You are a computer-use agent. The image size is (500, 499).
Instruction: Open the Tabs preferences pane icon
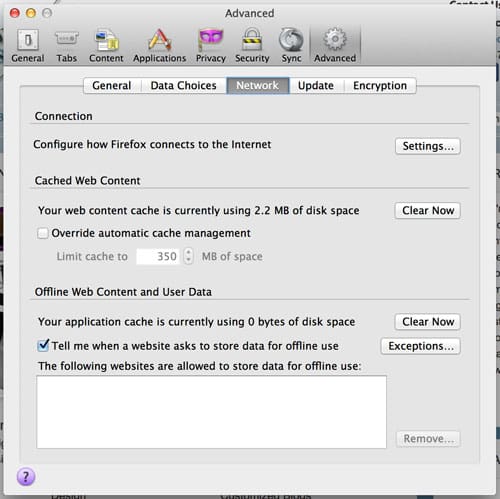point(66,46)
